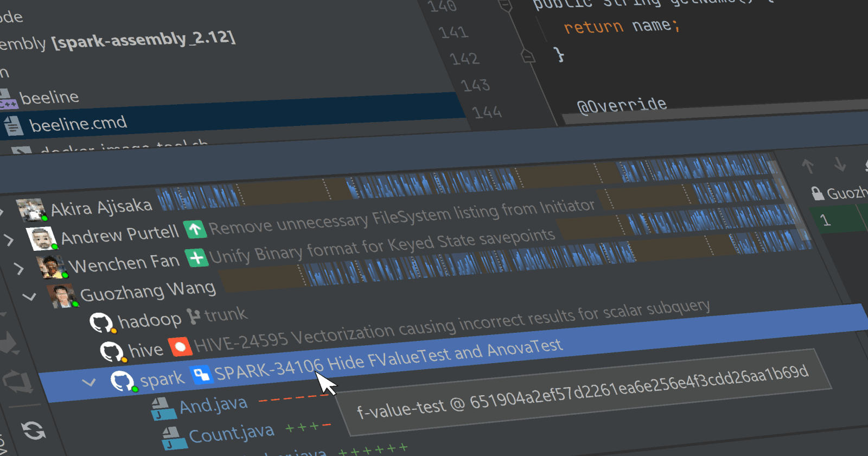Toggle the code fold marker at line 142

528,56
